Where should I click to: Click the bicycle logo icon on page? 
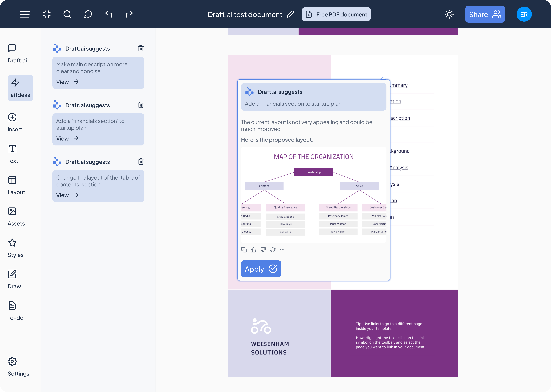coord(261,326)
